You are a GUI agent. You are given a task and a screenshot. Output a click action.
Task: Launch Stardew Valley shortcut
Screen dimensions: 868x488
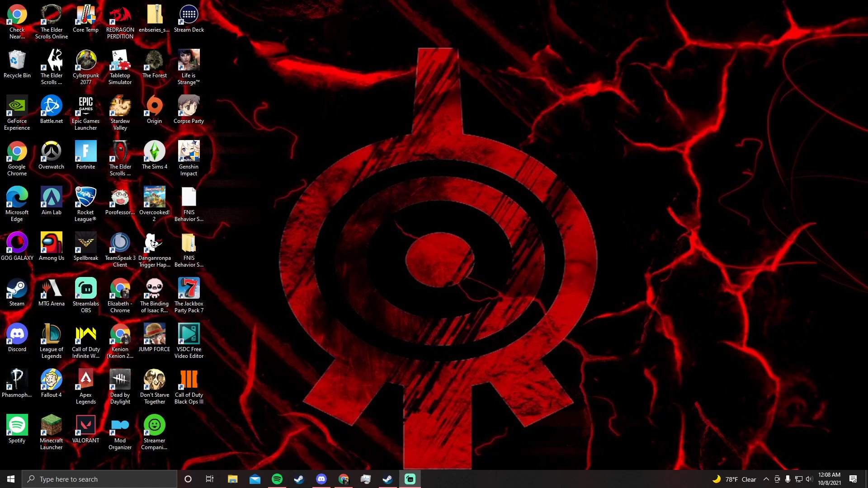120,113
